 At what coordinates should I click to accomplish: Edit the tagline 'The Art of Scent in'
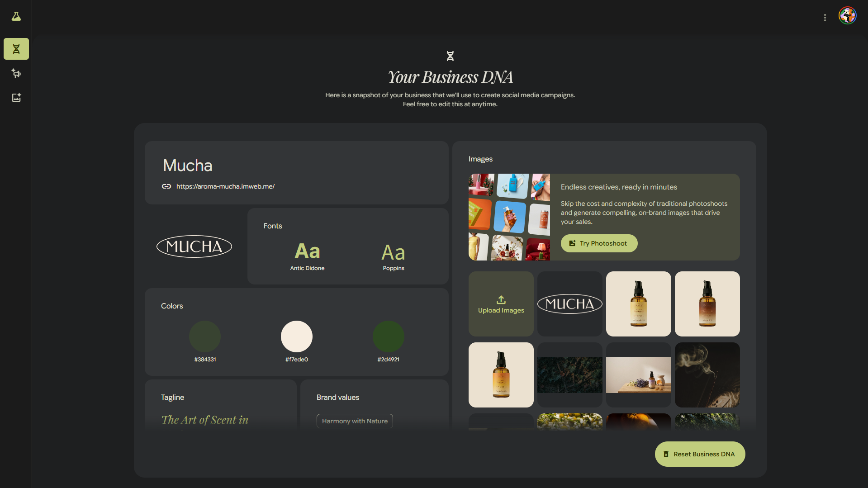(x=205, y=420)
